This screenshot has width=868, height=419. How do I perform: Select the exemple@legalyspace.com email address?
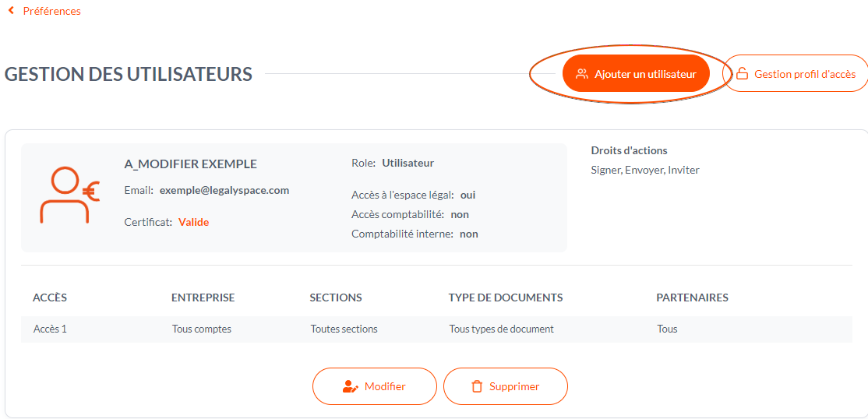[224, 190]
